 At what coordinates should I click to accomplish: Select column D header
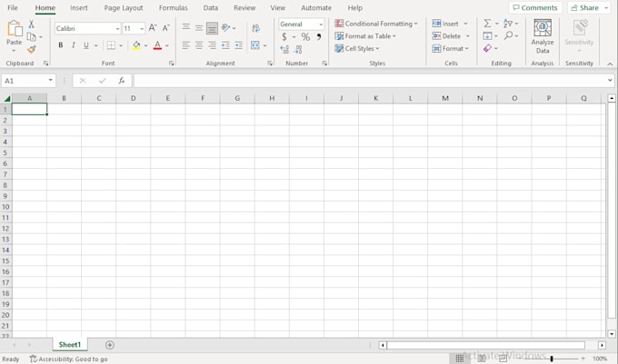coord(134,98)
